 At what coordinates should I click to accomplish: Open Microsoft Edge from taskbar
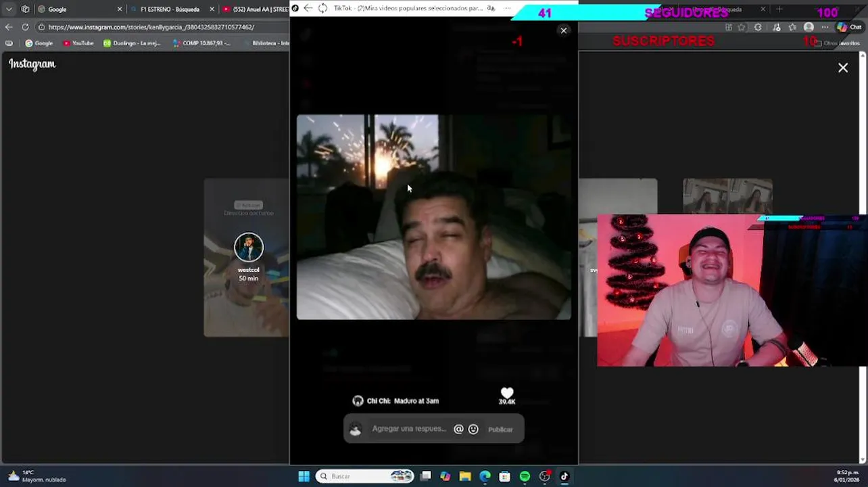click(485, 476)
